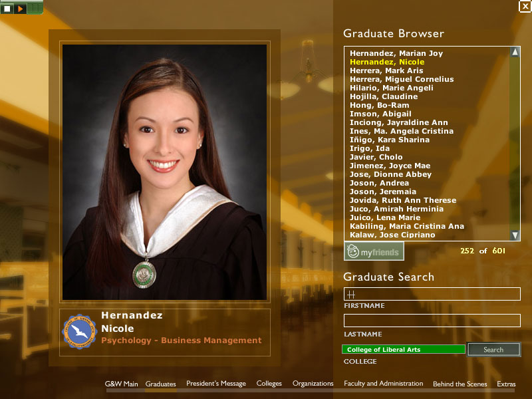
Task: Run the graduate Search button
Action: click(x=493, y=350)
